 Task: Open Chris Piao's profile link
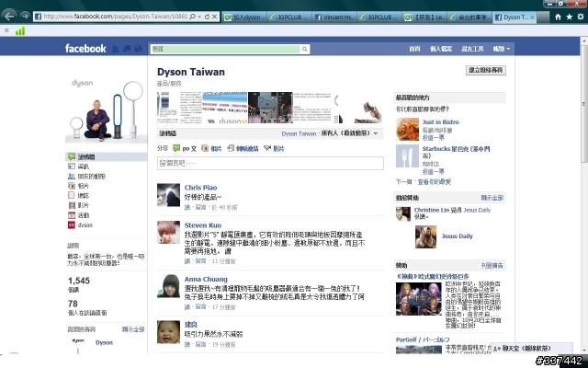pos(200,188)
